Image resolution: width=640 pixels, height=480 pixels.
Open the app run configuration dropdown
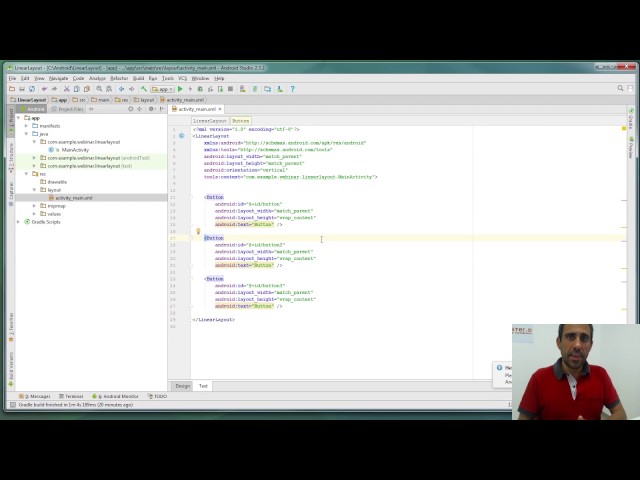162,89
